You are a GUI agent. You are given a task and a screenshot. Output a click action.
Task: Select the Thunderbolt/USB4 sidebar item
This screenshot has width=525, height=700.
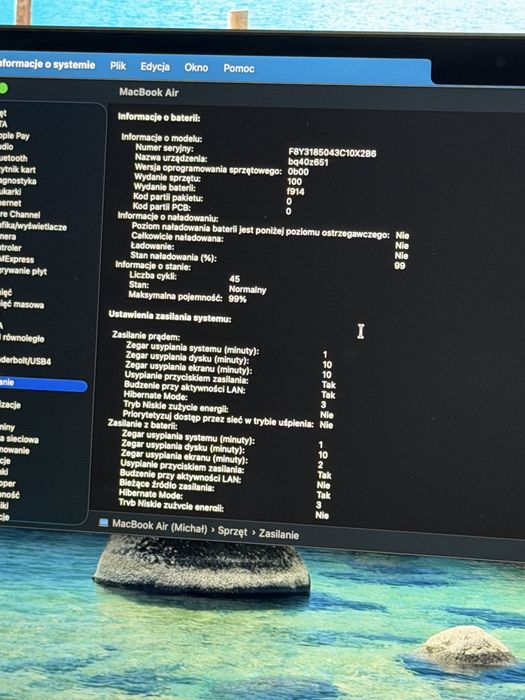25,361
